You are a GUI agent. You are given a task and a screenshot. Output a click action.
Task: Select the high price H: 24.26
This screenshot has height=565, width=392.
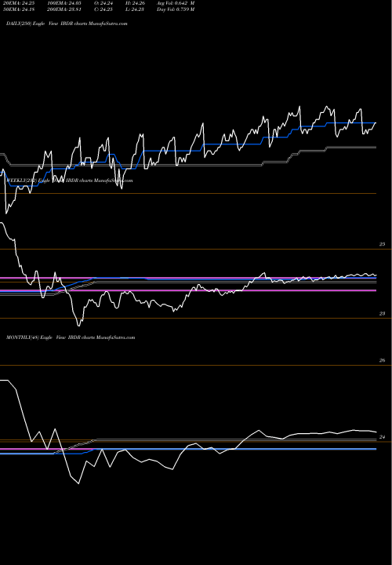[136, 3]
